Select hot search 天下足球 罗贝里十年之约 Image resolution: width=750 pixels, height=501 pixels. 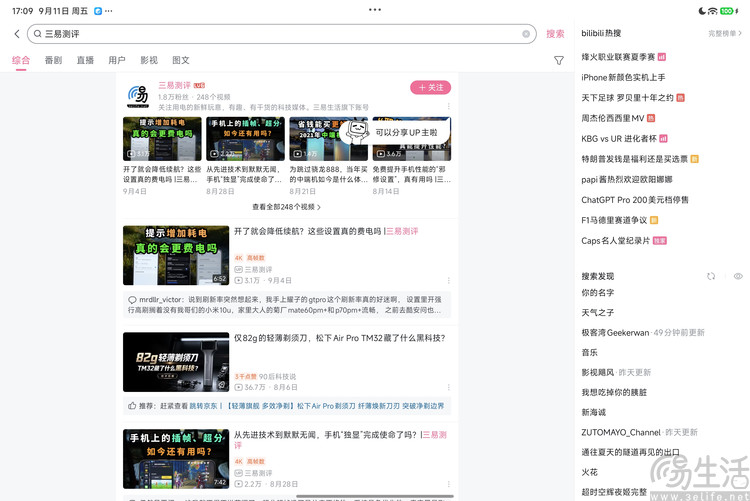pyautogui.click(x=627, y=98)
